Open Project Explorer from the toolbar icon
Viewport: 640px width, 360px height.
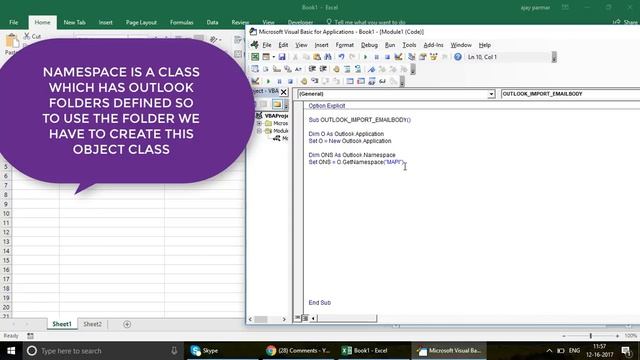click(x=411, y=57)
